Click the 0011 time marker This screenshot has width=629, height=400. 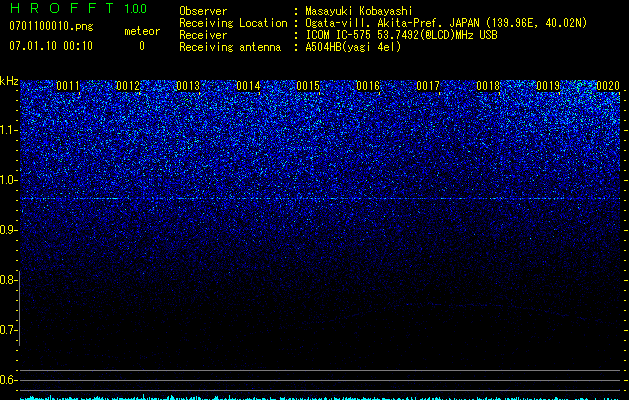pyautogui.click(x=68, y=86)
